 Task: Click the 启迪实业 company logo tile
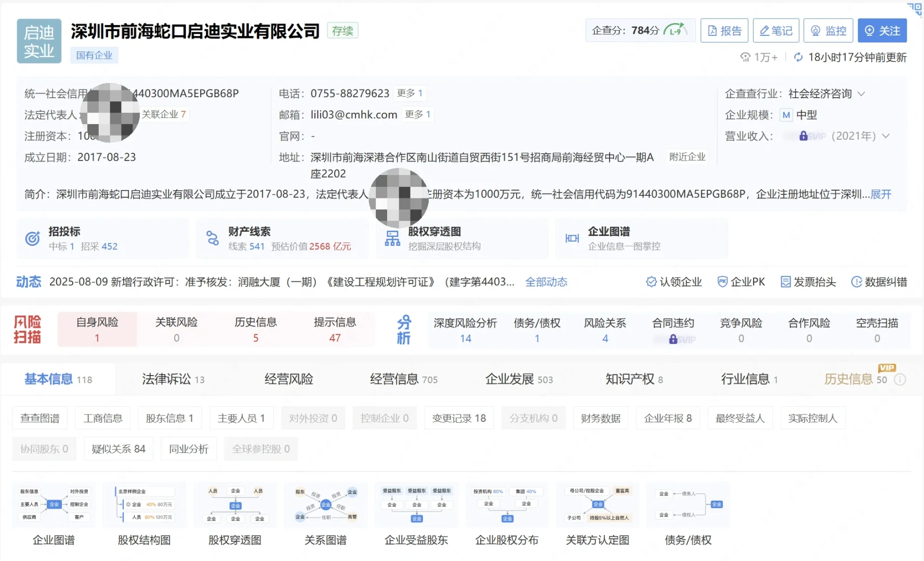39,41
